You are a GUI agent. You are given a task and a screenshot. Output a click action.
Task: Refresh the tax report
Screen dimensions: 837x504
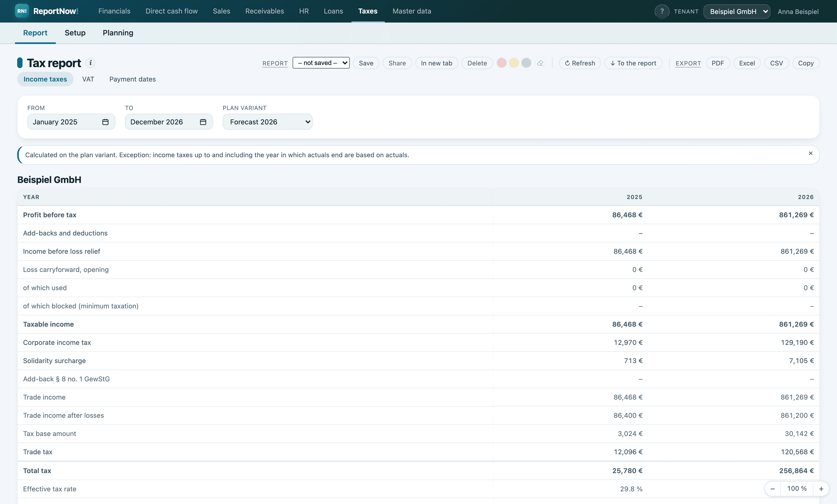(580, 63)
